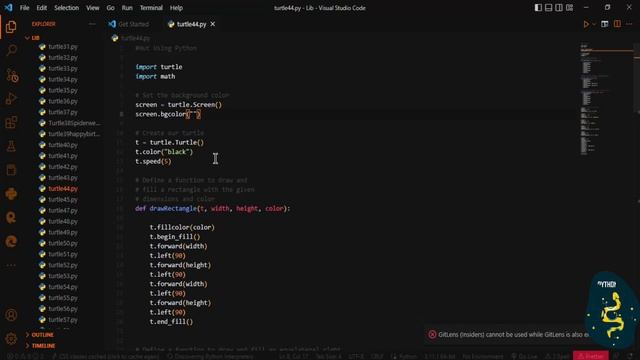Open turtle35.py in the Explorer
Viewport: 640px width, 360px height.
(63, 90)
